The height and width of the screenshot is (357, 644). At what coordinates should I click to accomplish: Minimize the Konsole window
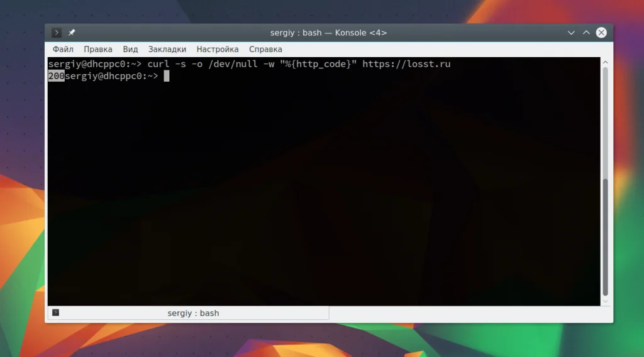(x=571, y=33)
